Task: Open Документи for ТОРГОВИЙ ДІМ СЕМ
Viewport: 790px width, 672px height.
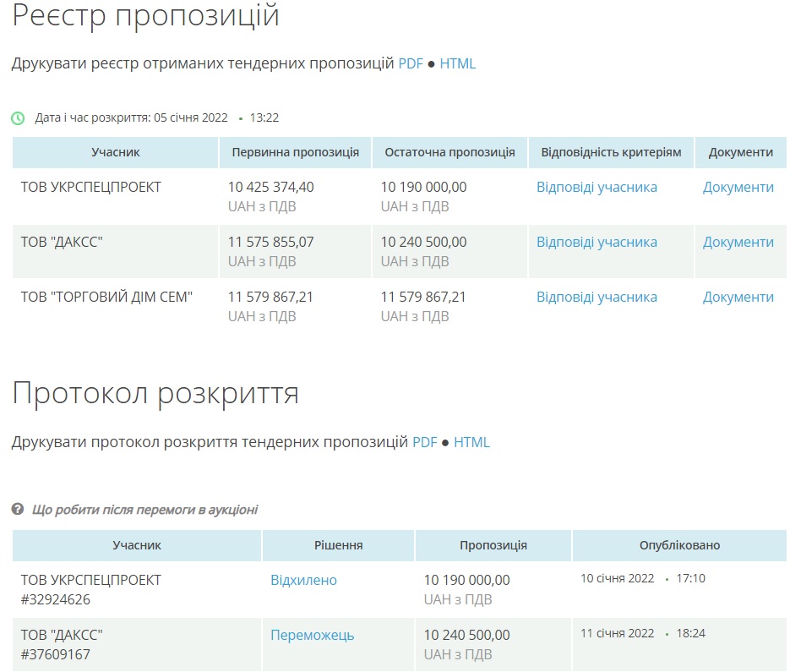Action: (x=738, y=297)
